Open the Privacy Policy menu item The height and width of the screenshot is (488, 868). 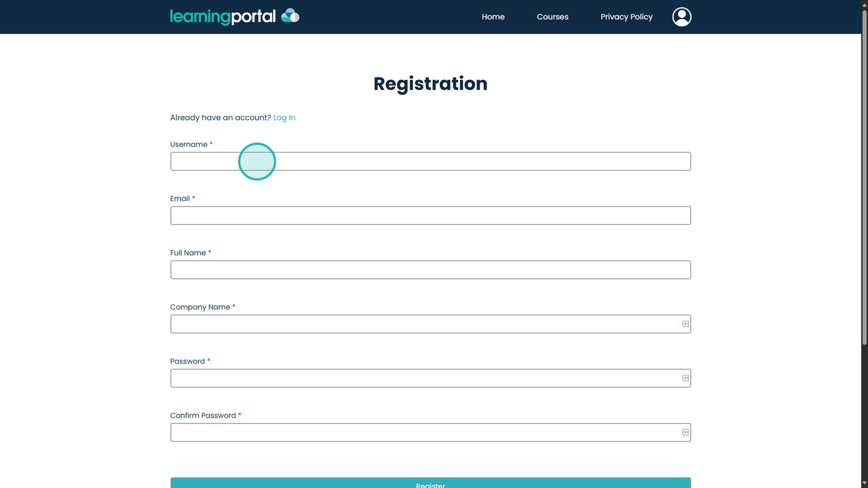[x=627, y=17]
